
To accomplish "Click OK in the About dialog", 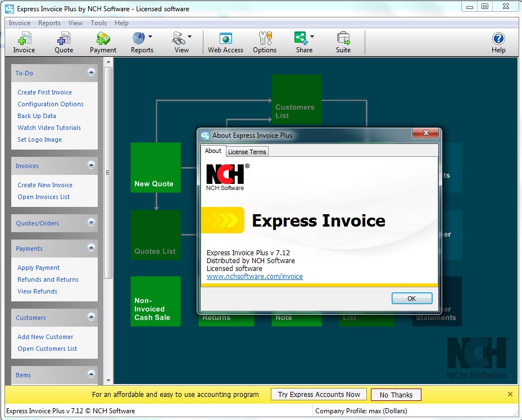I will pyautogui.click(x=412, y=298).
